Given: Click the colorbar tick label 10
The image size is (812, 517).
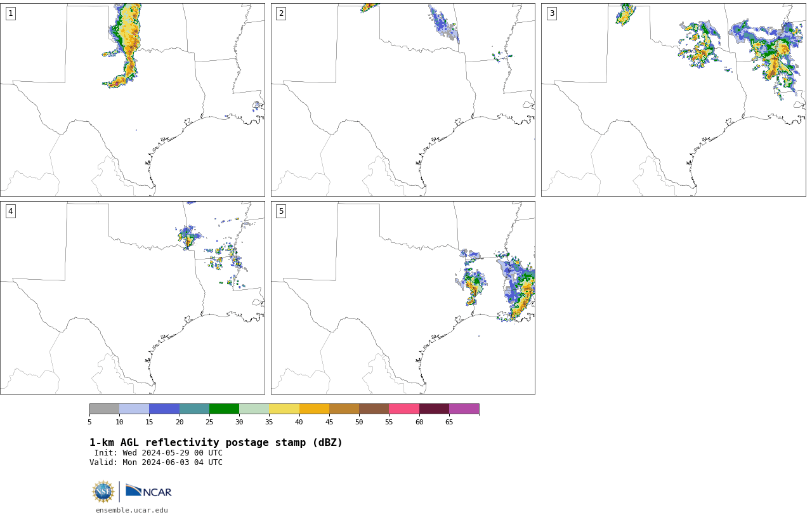Looking at the screenshot, I should click(x=119, y=422).
